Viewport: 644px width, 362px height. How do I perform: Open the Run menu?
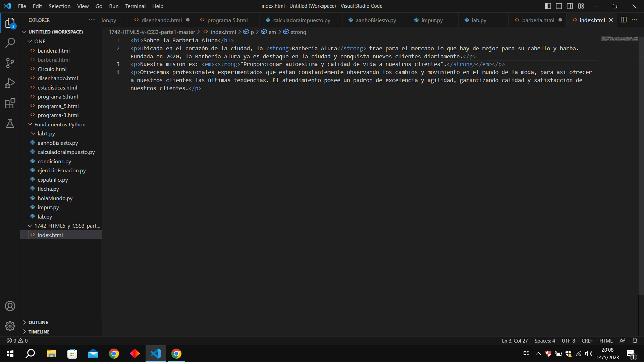point(114,6)
